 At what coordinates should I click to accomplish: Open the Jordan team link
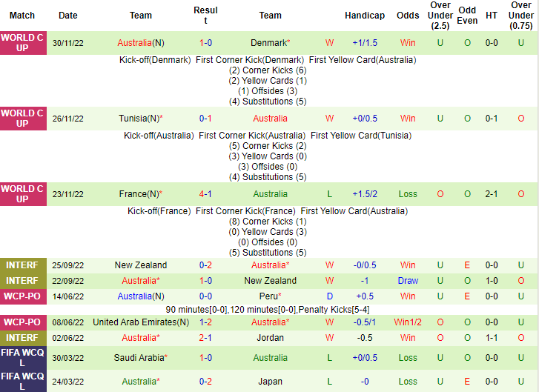[270, 338]
